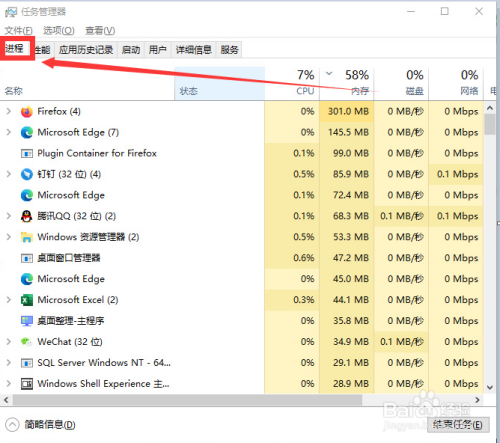
Task: Click the SQL Server Windows NT icon
Action: point(27,363)
